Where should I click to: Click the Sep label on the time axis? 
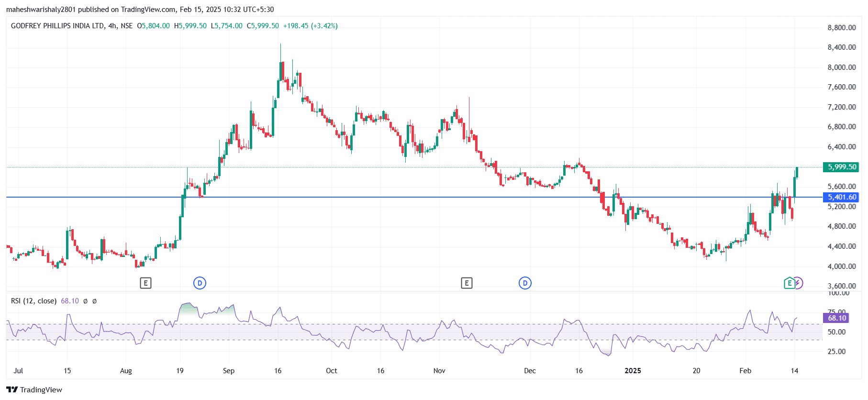click(229, 371)
